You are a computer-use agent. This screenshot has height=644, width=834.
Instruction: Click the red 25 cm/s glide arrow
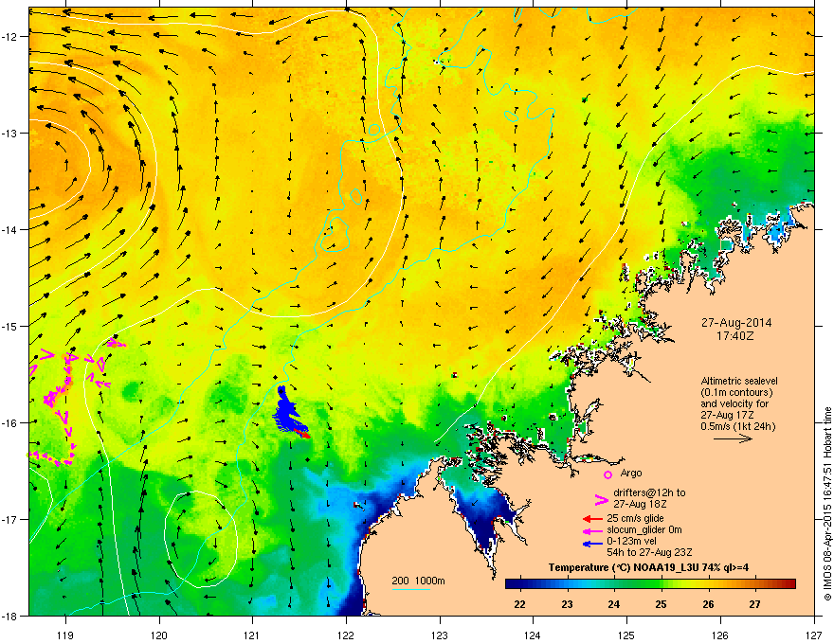point(592,519)
